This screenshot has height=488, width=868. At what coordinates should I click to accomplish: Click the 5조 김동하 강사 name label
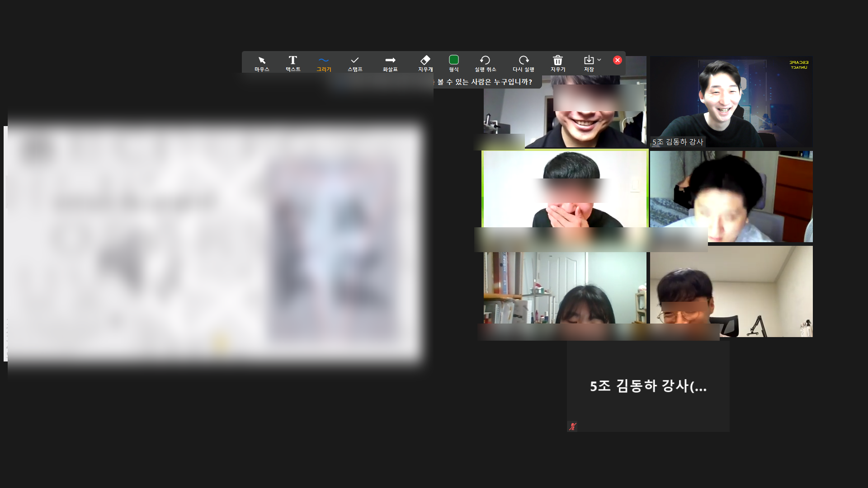(678, 142)
